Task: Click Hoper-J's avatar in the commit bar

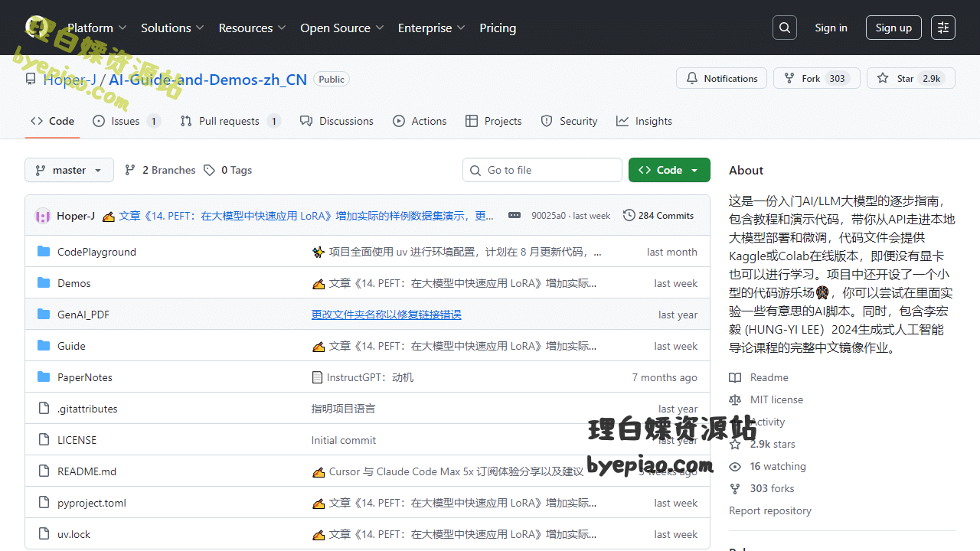Action: click(43, 216)
